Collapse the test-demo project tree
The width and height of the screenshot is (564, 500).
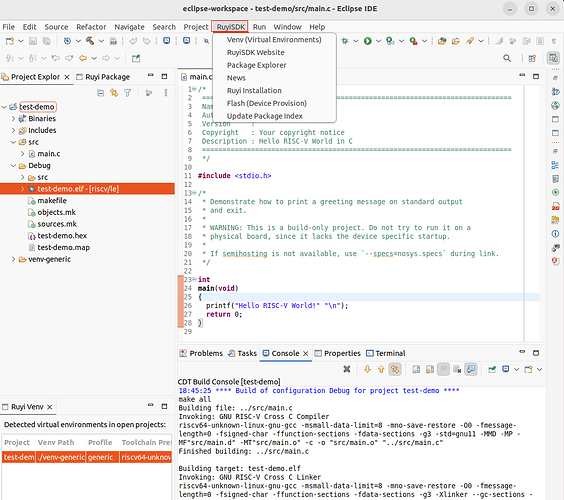[x=4, y=107]
